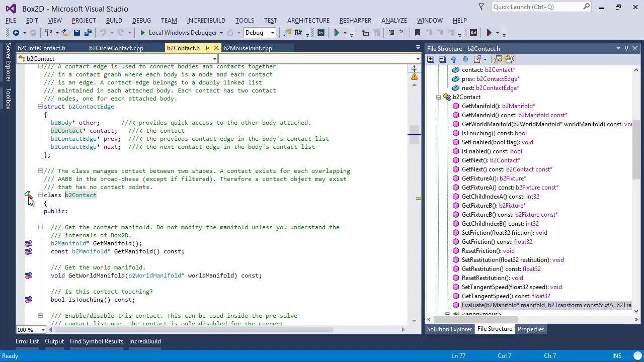Select SetFriction(float32 friction) tree item
The width and height of the screenshot is (644, 362).
pyautogui.click(x=504, y=233)
